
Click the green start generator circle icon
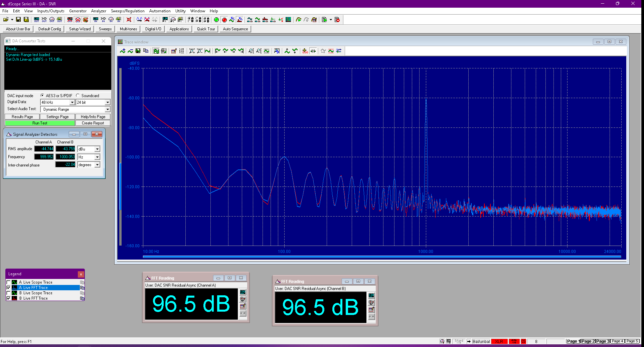click(x=216, y=20)
